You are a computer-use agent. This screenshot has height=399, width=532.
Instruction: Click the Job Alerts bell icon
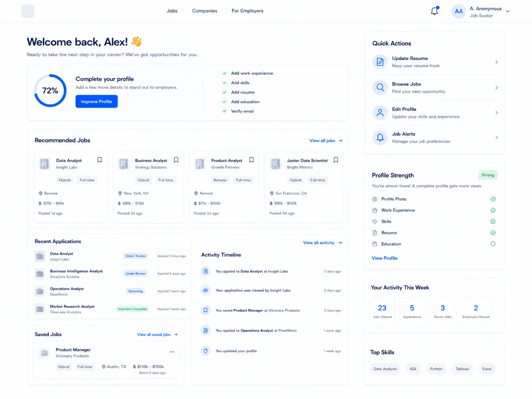pos(380,137)
